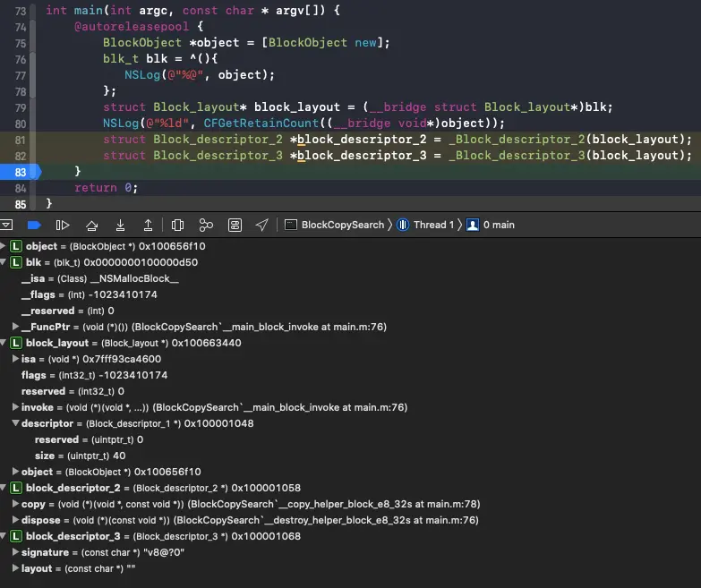Open environment overrides icon
This screenshot has width=701, height=588.
[235, 225]
